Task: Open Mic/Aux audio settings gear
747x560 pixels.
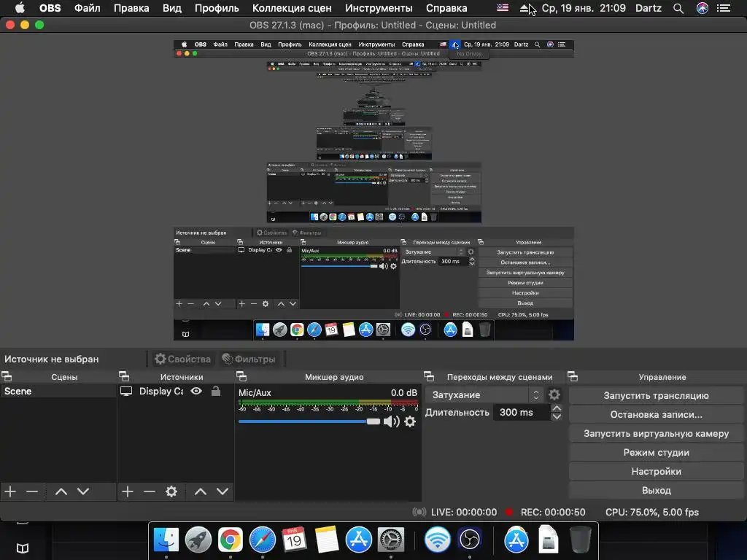Action: [x=410, y=421]
